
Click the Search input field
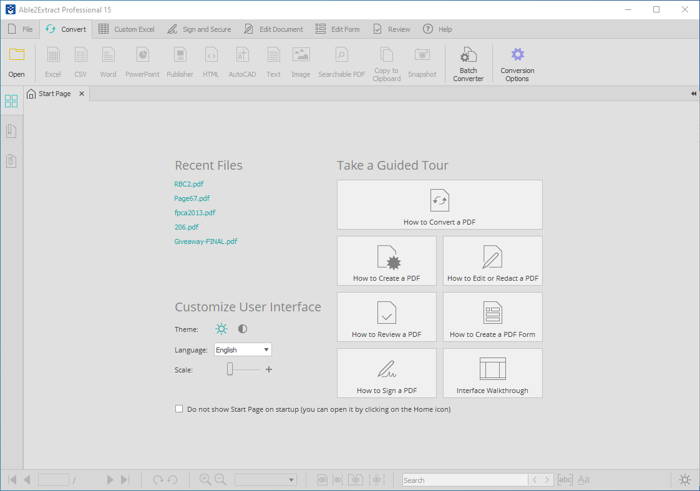point(464,480)
